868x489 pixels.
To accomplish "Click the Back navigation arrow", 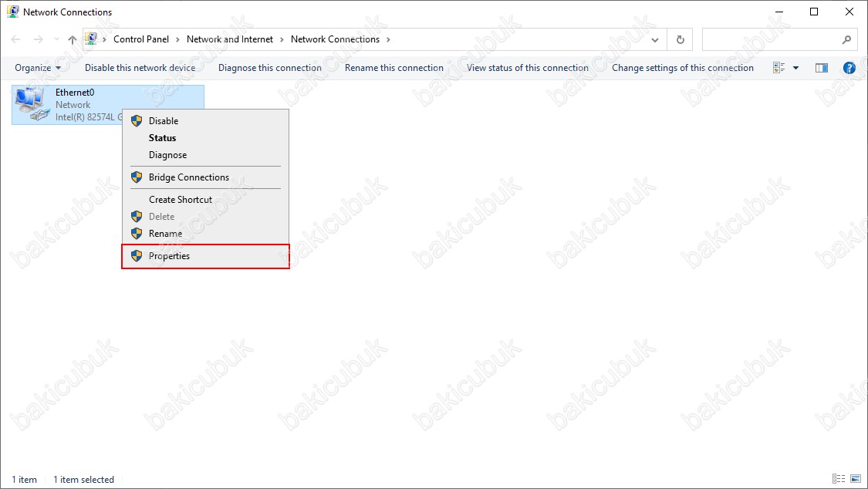I will coord(15,39).
